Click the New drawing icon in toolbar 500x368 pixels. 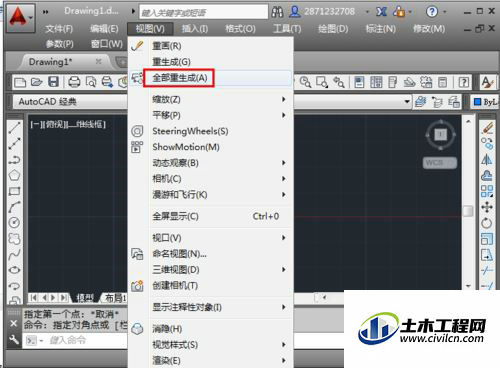tap(20, 82)
